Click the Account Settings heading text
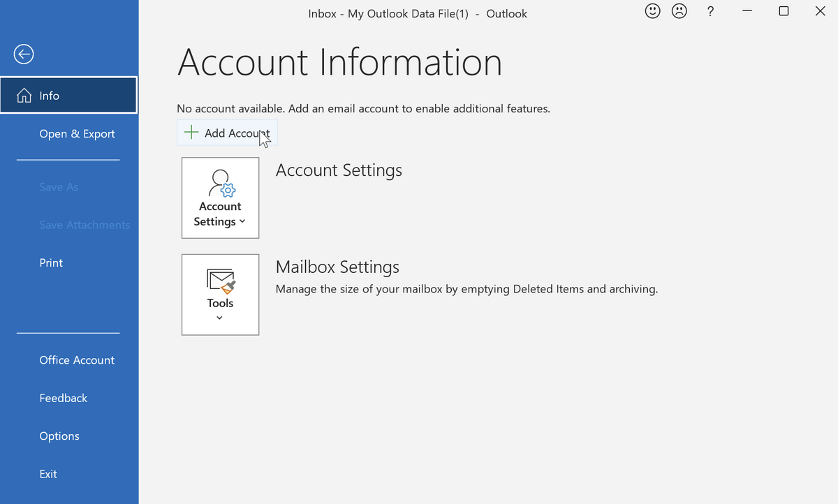Image resolution: width=838 pixels, height=504 pixels. (x=339, y=170)
